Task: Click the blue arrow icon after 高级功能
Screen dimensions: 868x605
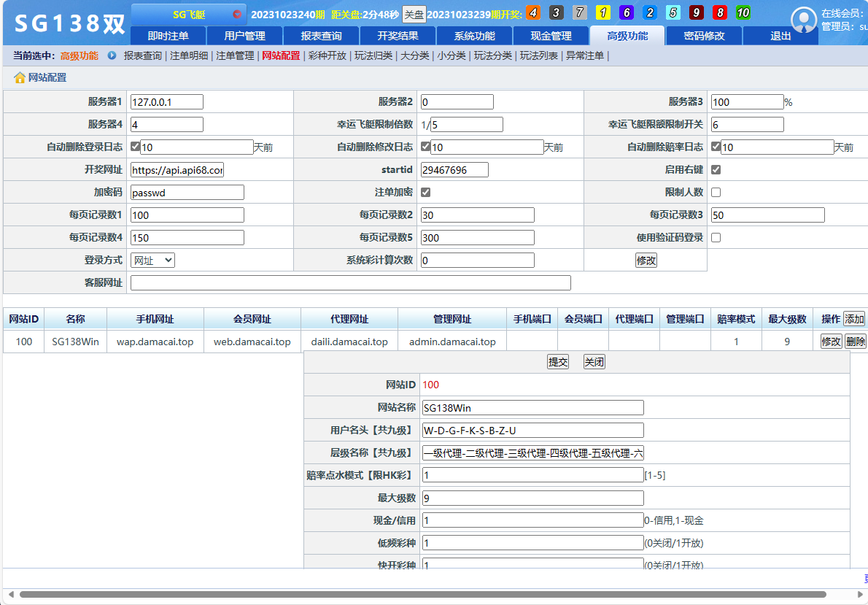Action: [112, 55]
